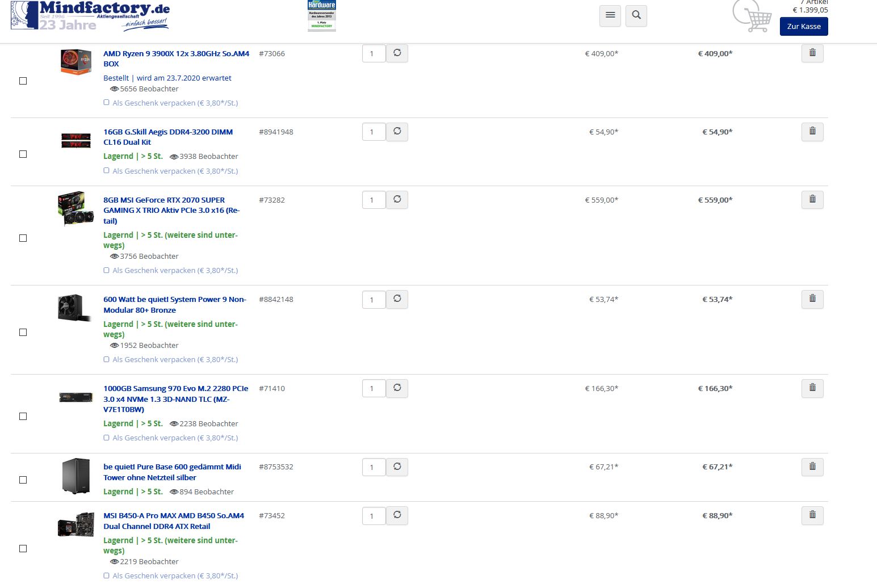The width and height of the screenshot is (877, 588).
Task: Enable gift wrap for System Power 9 PSU
Action: click(x=106, y=359)
